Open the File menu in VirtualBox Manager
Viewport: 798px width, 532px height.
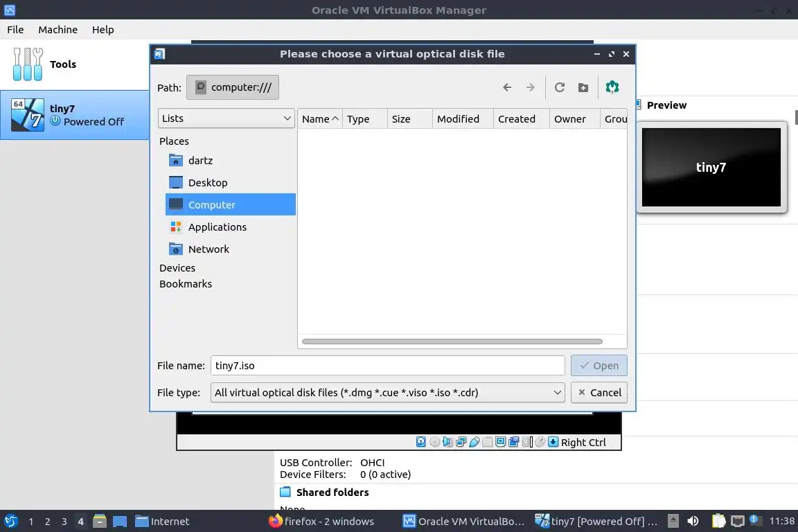15,30
